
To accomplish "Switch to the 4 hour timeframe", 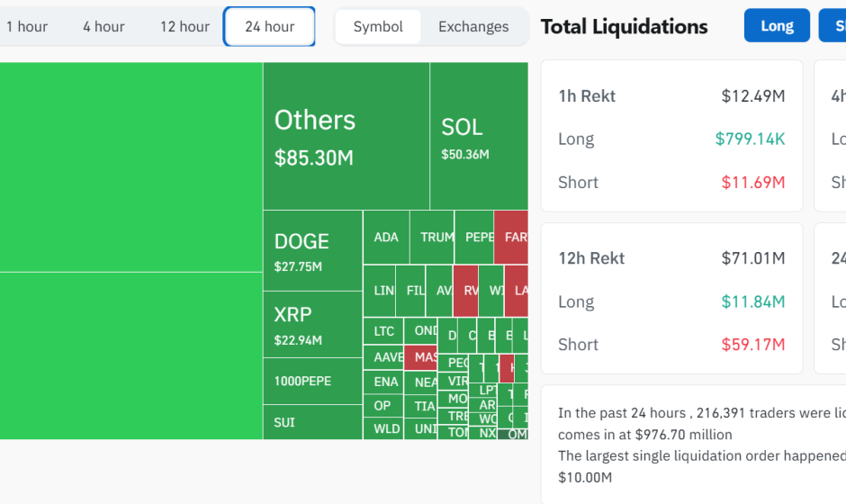I will point(103,26).
